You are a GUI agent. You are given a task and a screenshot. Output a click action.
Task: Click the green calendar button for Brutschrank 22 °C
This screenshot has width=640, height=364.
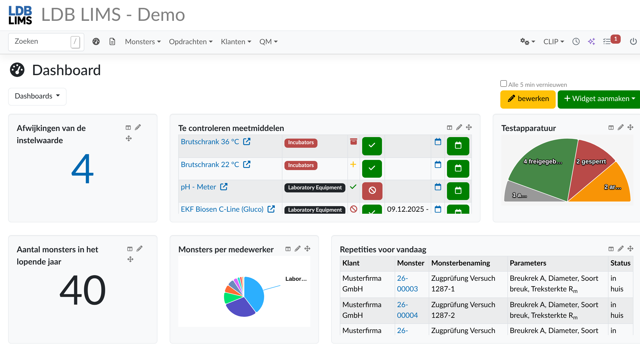click(x=458, y=168)
